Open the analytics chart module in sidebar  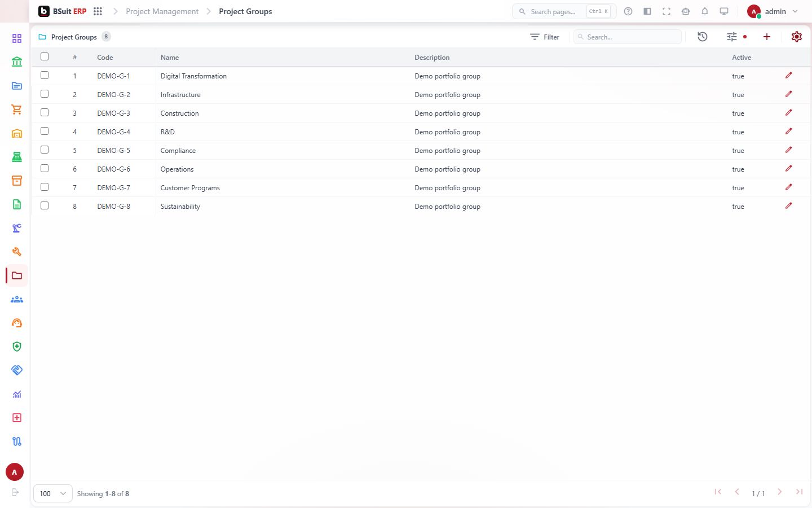click(x=17, y=394)
